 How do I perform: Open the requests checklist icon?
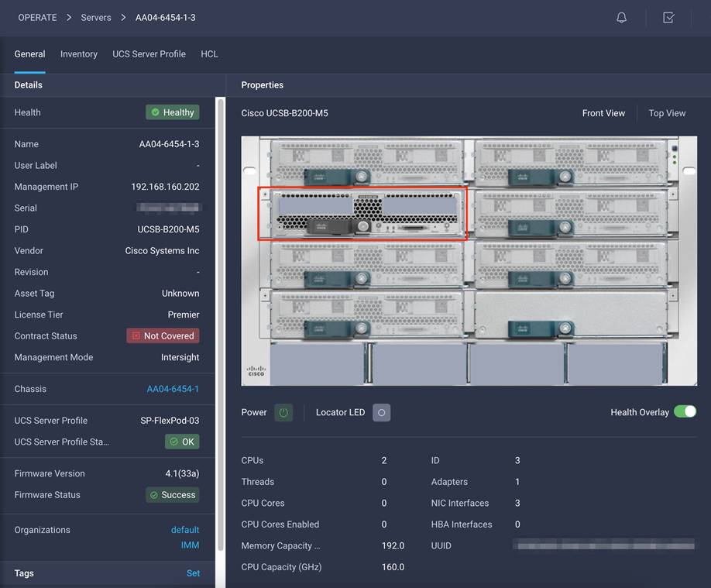tap(668, 18)
